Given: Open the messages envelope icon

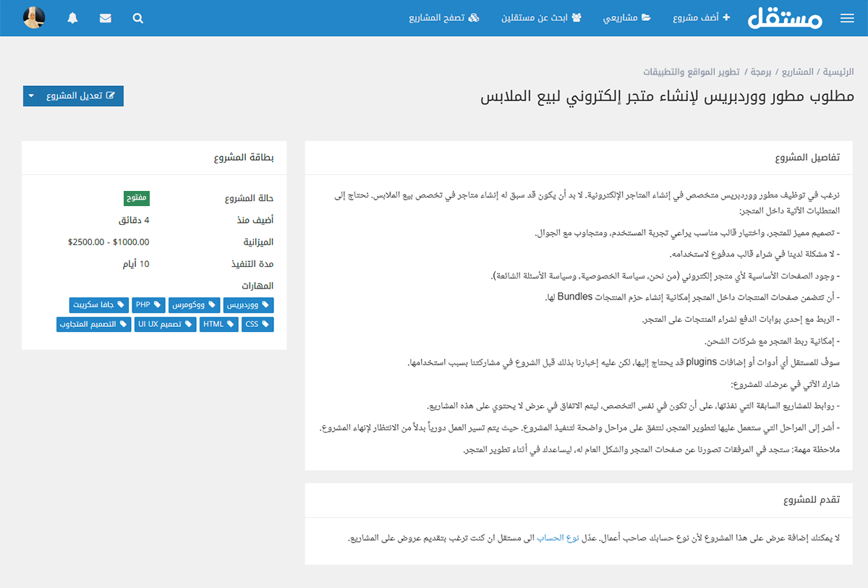Looking at the screenshot, I should pyautogui.click(x=106, y=18).
